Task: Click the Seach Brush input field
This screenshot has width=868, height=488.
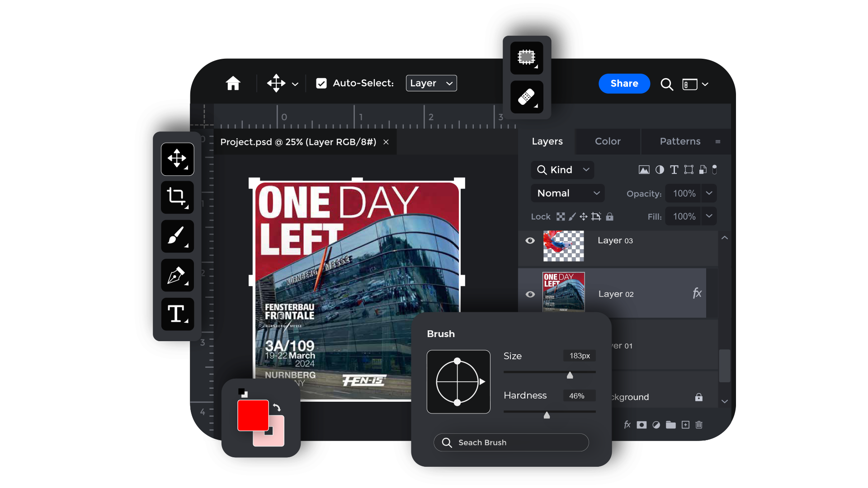Action: pyautogui.click(x=511, y=442)
